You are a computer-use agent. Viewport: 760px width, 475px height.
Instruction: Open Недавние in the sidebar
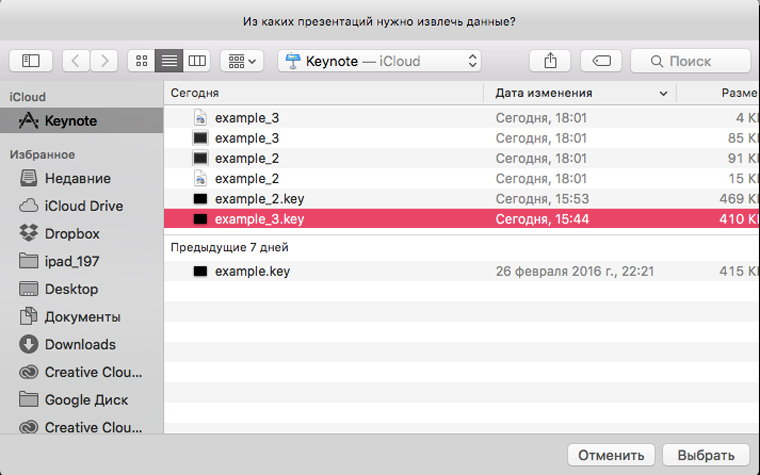(x=77, y=178)
